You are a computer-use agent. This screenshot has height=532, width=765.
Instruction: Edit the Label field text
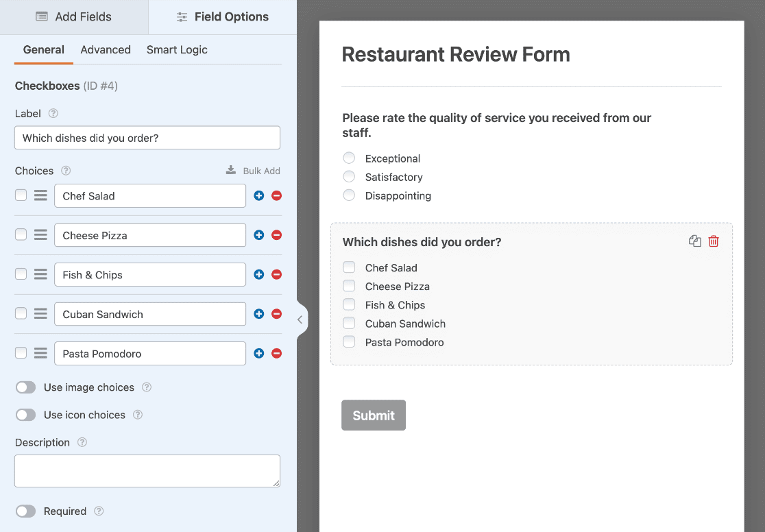point(147,137)
